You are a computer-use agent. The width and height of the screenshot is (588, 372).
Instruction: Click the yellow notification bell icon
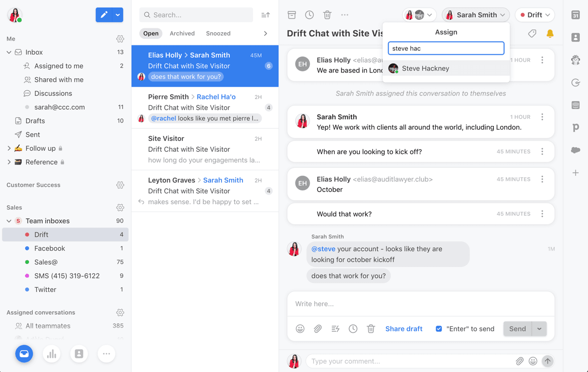pos(550,33)
